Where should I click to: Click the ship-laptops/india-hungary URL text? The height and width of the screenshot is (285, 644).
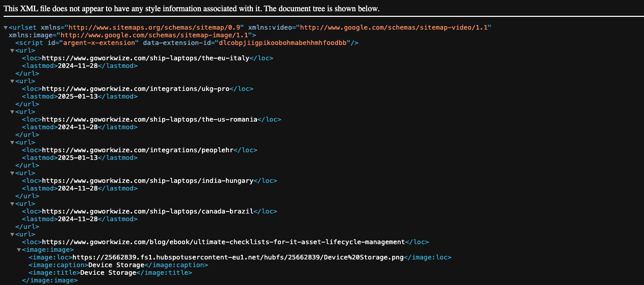pyautogui.click(x=147, y=181)
